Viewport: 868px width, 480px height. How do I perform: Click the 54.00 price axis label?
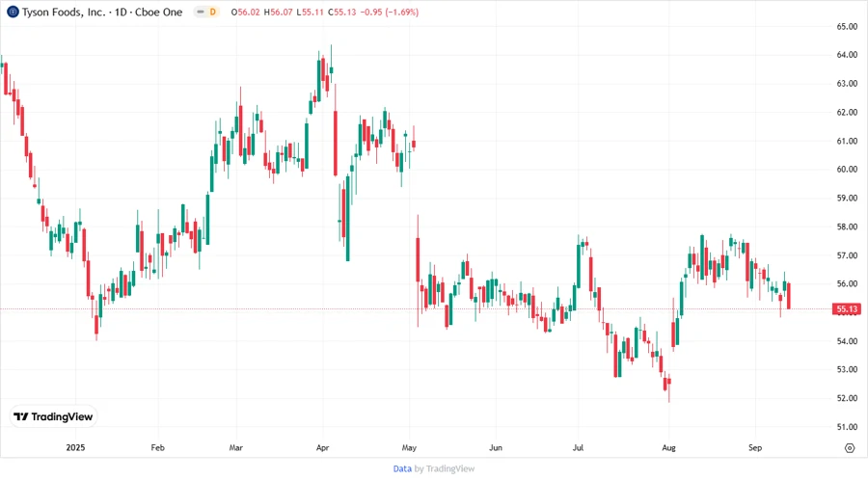coord(847,341)
